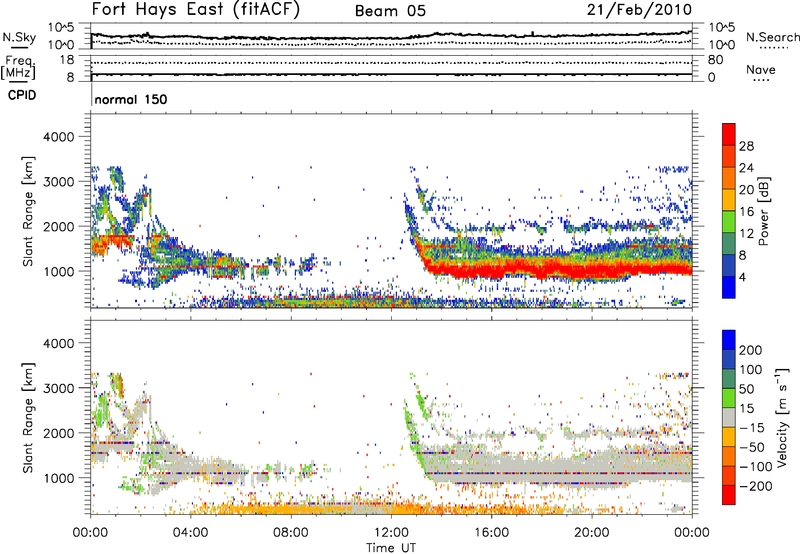Click the 'CPID' label

[22, 95]
